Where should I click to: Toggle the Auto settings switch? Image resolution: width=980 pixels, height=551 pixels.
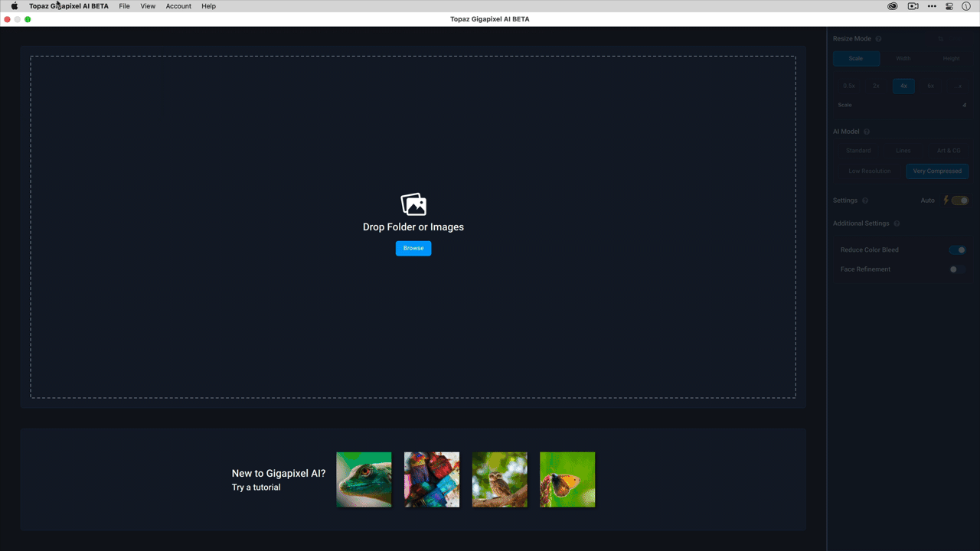coord(960,201)
